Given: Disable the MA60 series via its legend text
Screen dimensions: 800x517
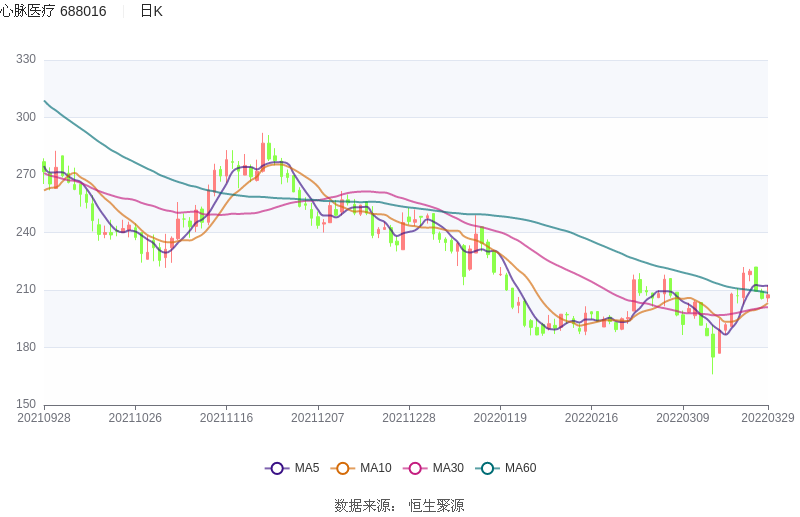Looking at the screenshot, I should [x=520, y=468].
